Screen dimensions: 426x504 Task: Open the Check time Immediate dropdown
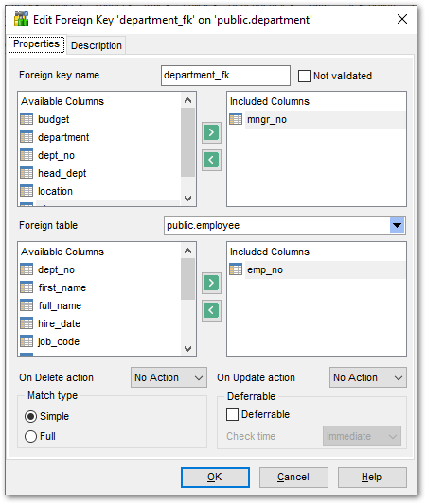click(362, 436)
